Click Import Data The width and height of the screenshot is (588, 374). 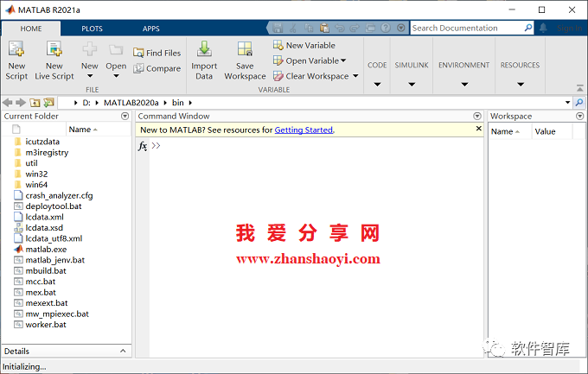click(204, 60)
